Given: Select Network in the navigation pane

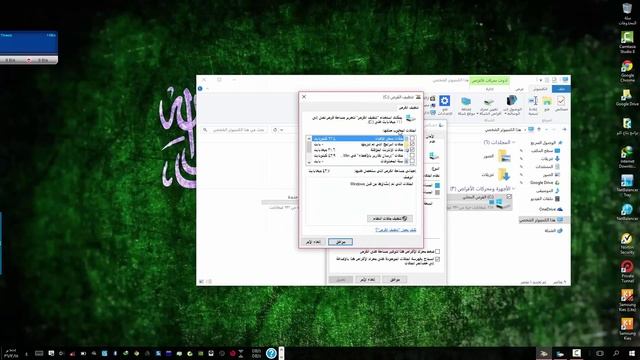Looking at the screenshot, I should 553,231.
